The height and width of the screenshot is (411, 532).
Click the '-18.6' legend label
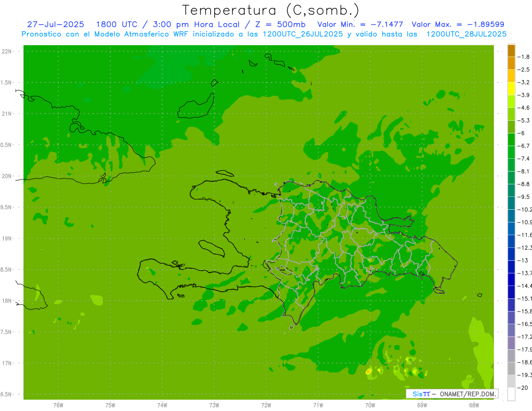tap(525, 362)
